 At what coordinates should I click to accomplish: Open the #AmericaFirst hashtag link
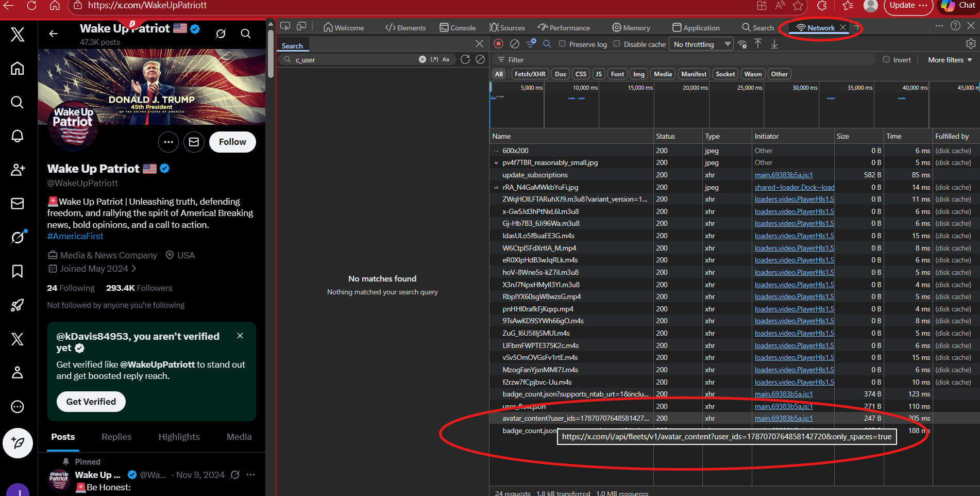pyautogui.click(x=75, y=236)
